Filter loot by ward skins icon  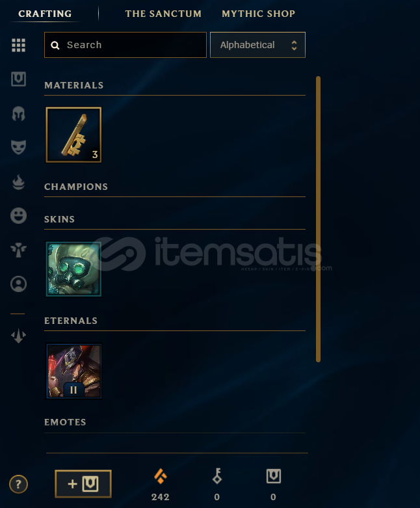(x=18, y=250)
